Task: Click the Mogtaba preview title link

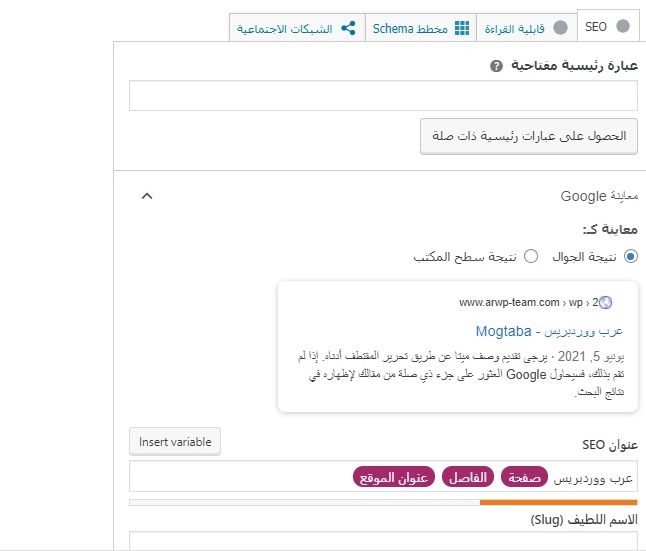Action: pos(549,331)
